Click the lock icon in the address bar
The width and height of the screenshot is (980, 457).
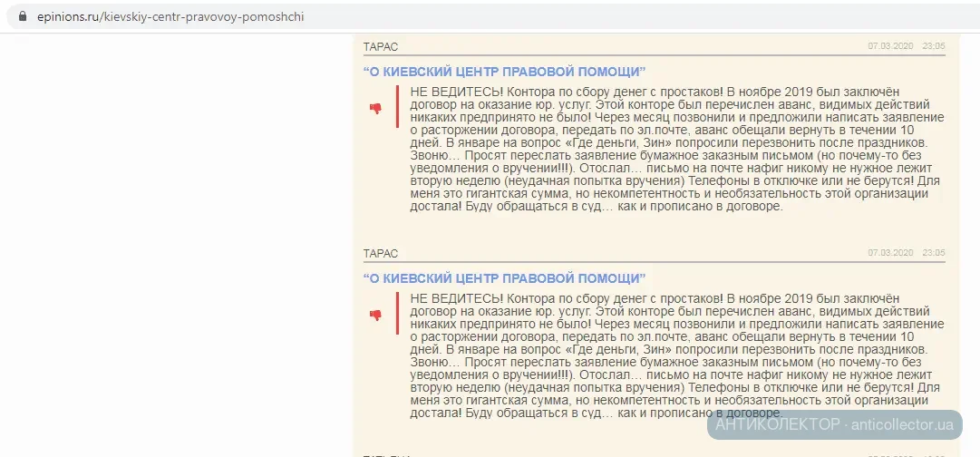coord(23,16)
